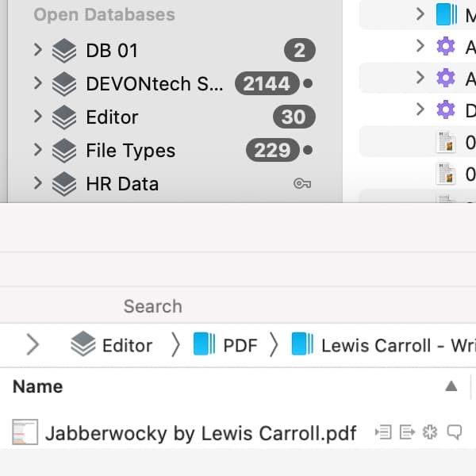This screenshot has height=476, width=476.
Task: Click the Open Databases section header
Action: (x=105, y=14)
